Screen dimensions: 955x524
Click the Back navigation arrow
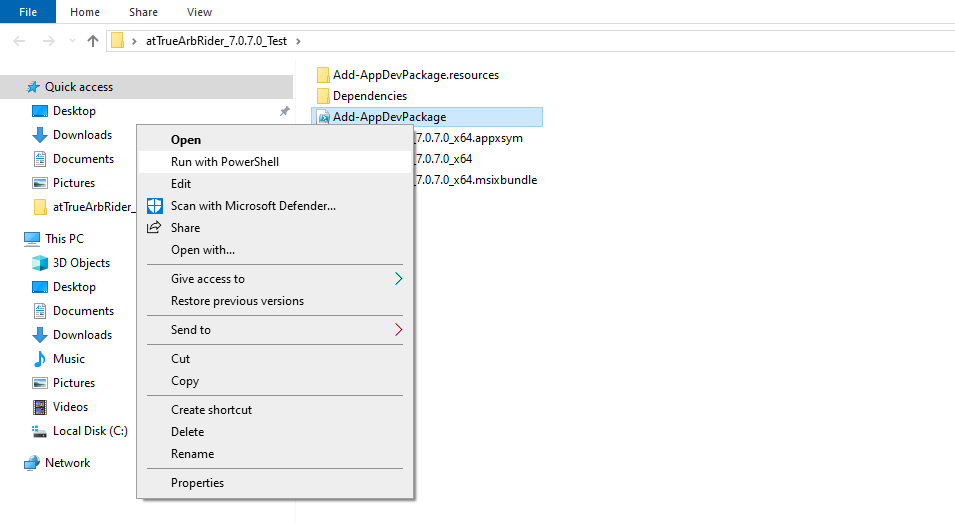coord(19,41)
